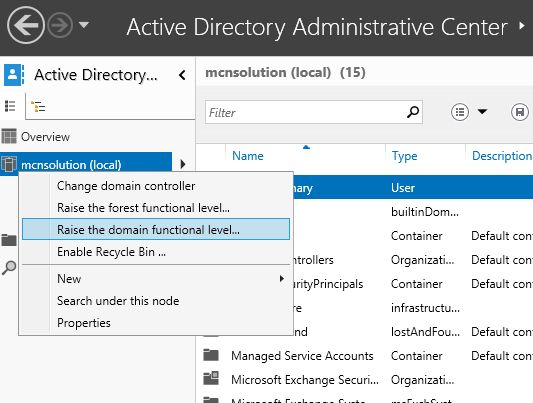533x403 pixels.
Task: Expand the mcnsolution (local) submenu arrow
Action: [183, 164]
